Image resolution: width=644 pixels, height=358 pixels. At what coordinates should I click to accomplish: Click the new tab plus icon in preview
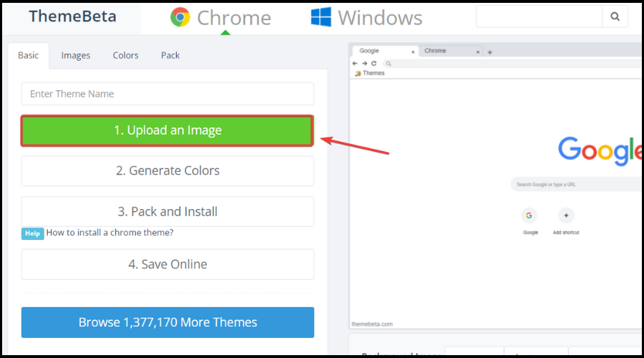489,52
